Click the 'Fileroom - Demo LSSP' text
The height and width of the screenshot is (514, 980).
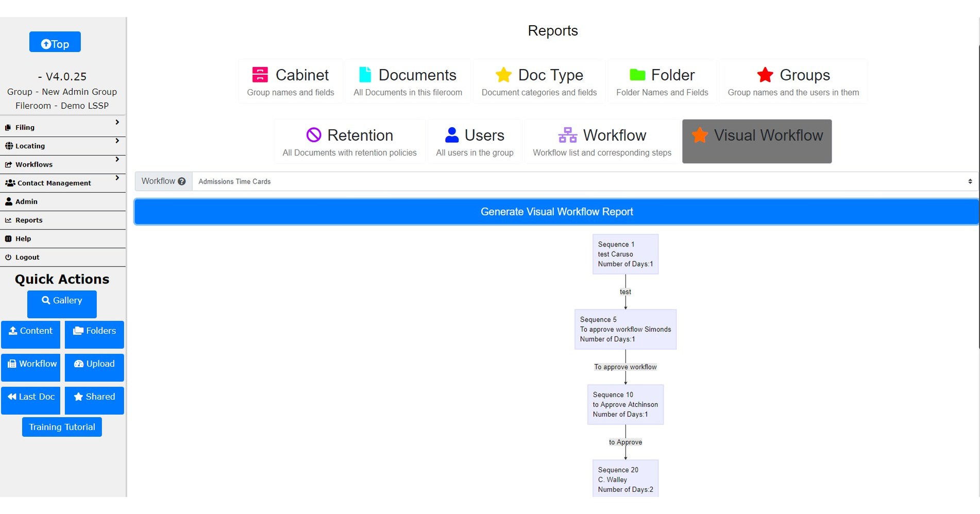(62, 106)
